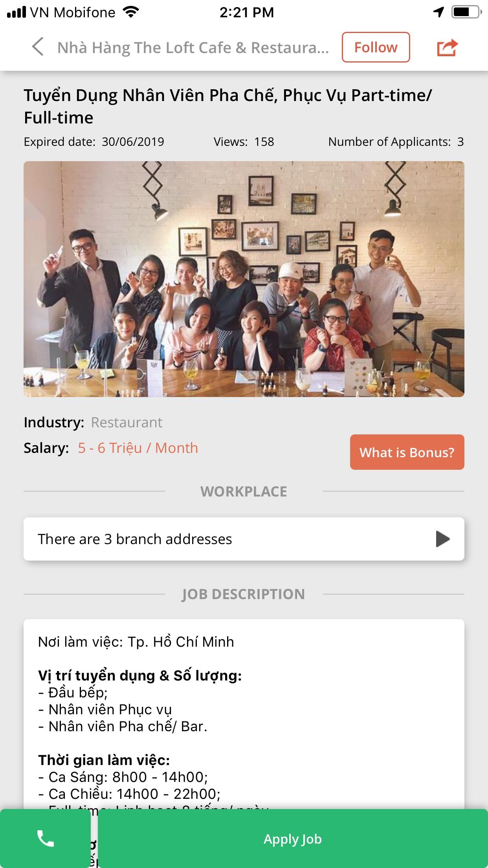This screenshot has width=488, height=868.
Task: Tap the green phone call icon
Action: click(x=45, y=839)
